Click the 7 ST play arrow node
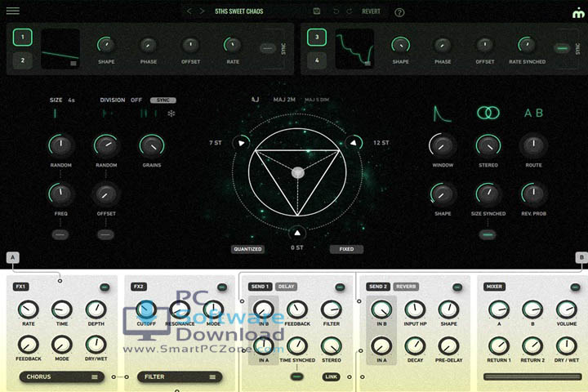 pos(241,143)
